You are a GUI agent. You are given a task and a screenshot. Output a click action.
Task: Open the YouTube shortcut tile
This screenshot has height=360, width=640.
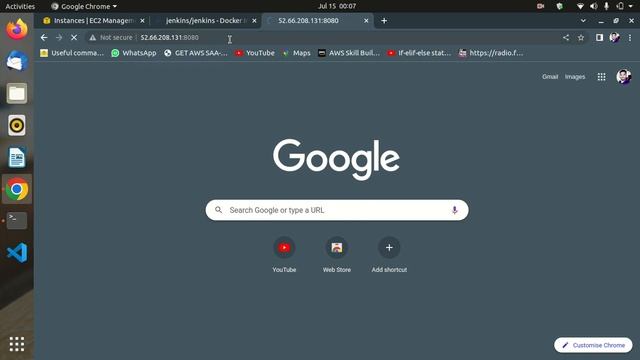284,255
